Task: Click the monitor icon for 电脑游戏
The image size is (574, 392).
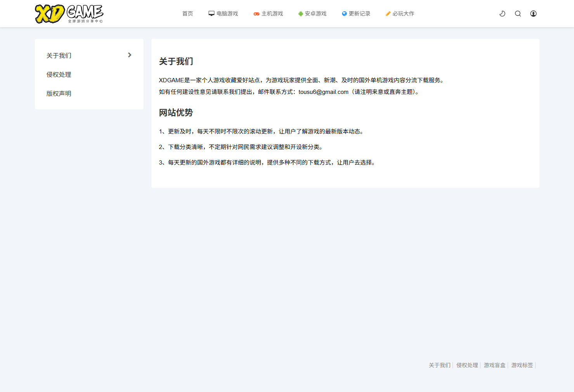Action: (212, 14)
